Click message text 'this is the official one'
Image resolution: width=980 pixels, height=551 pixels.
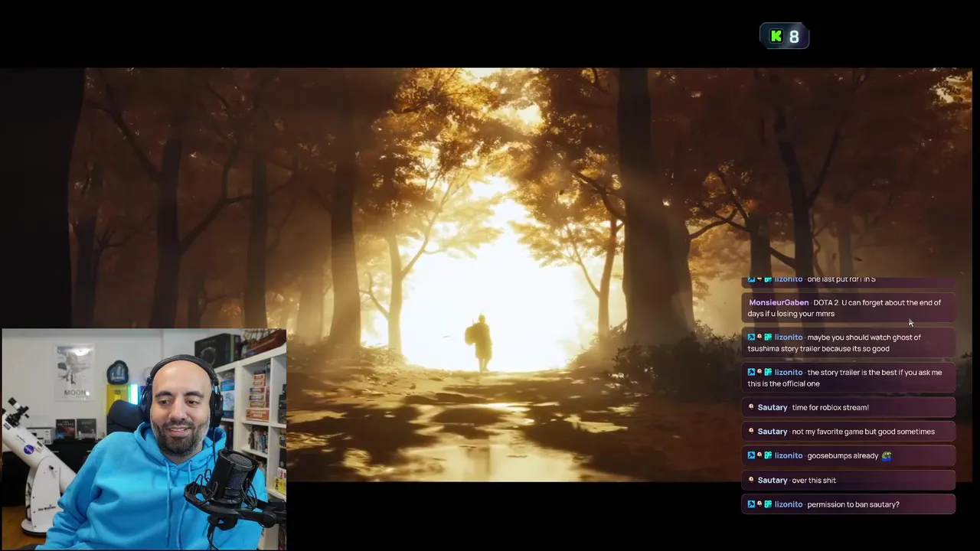pos(784,383)
